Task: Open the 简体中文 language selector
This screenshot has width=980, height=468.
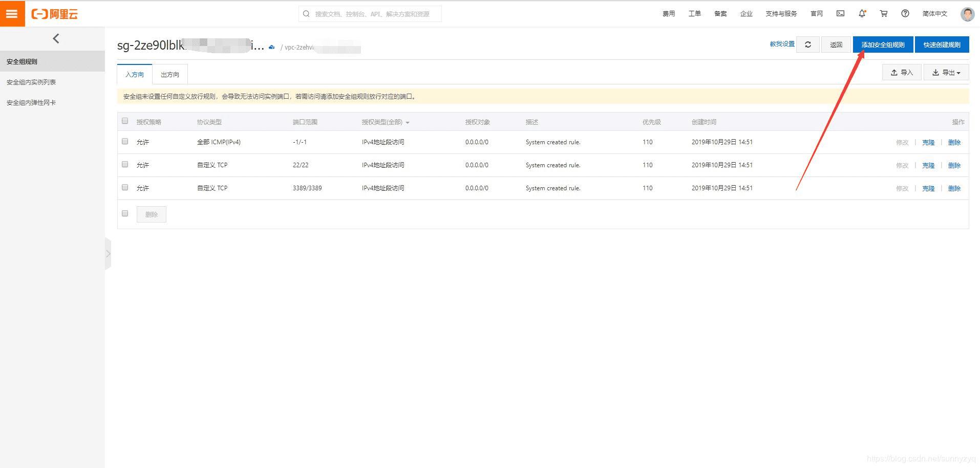Action: (x=935, y=14)
